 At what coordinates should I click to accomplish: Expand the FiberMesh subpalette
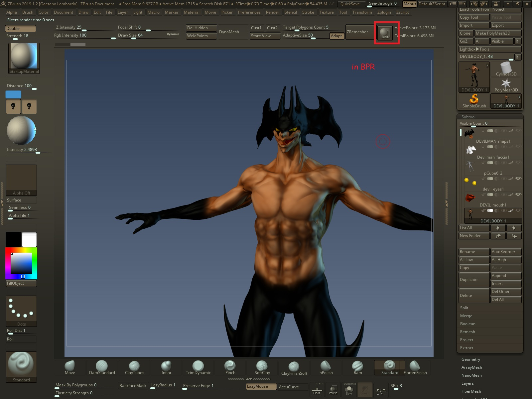pos(471,391)
